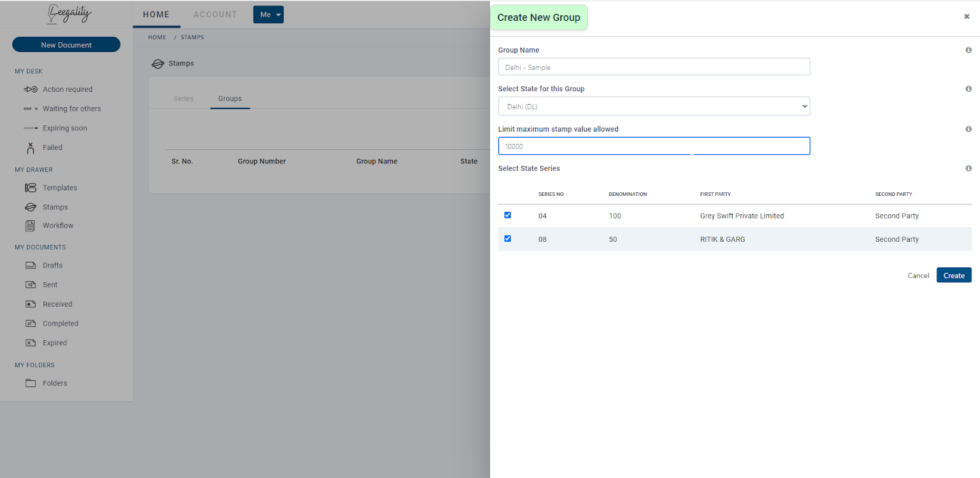
Task: Open Stamps via its sidebar icon
Action: 31,207
